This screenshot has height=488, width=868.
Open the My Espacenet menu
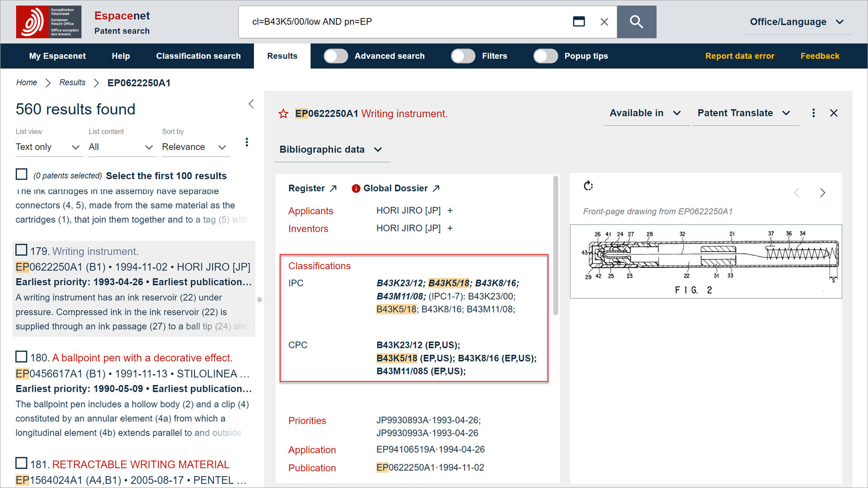(57, 56)
